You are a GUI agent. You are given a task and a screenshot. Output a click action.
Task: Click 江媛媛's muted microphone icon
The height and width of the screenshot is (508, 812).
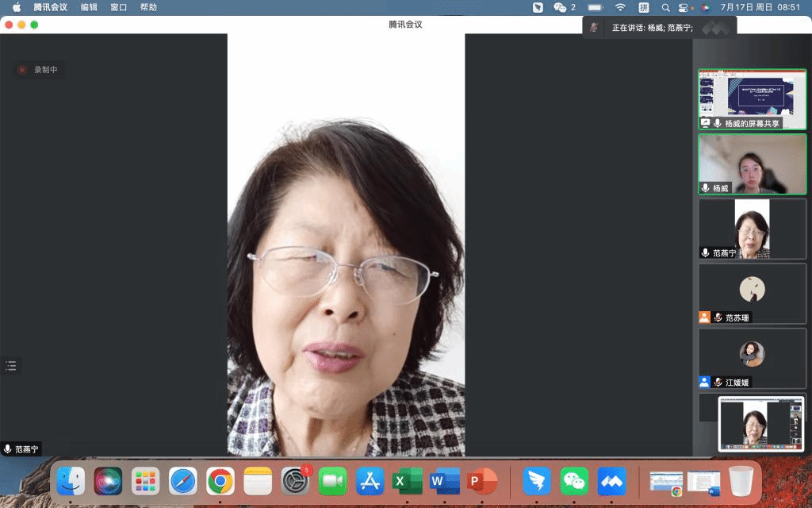(718, 383)
